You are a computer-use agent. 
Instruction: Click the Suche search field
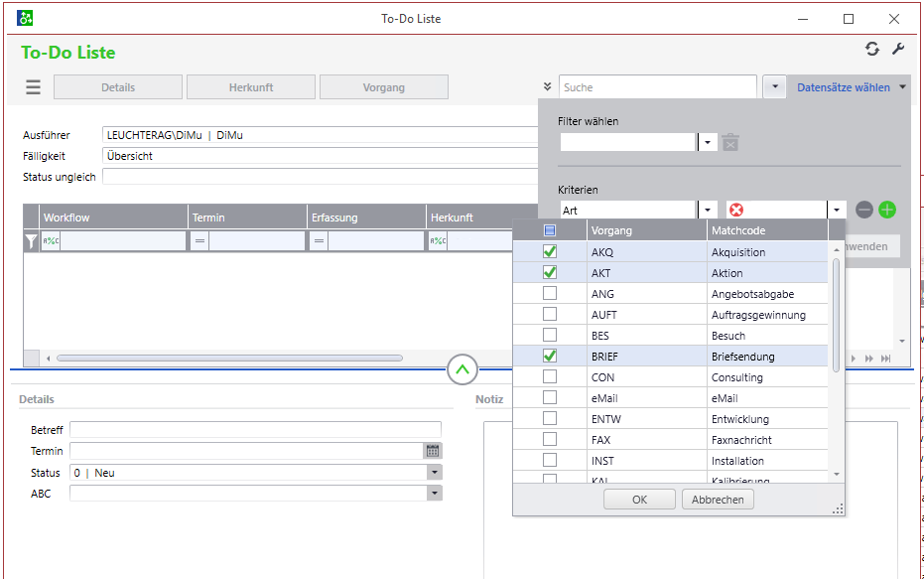point(657,87)
